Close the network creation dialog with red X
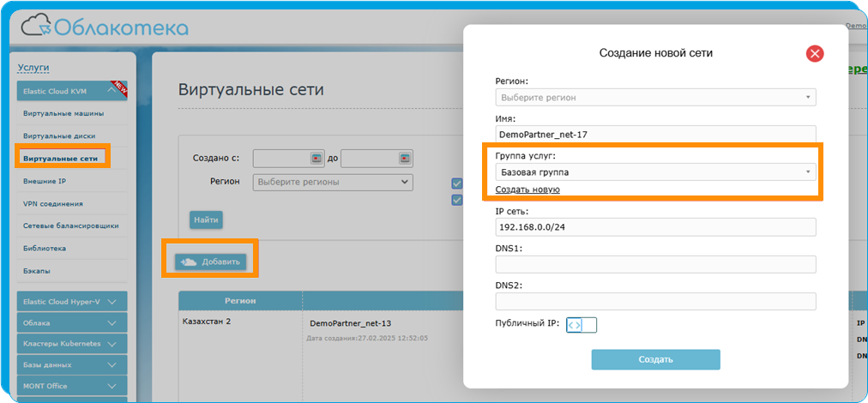The height and width of the screenshot is (403, 868). point(814,54)
